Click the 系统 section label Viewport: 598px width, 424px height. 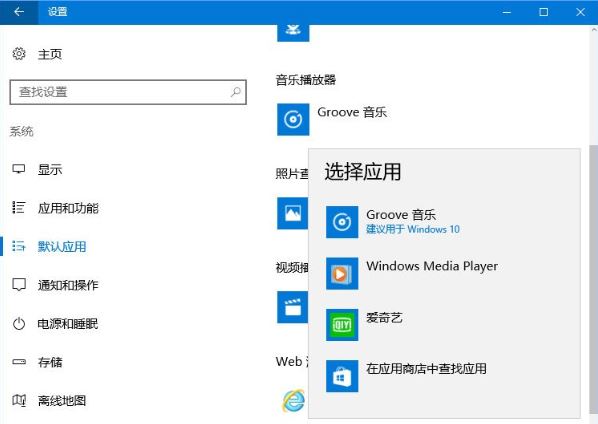click(22, 132)
